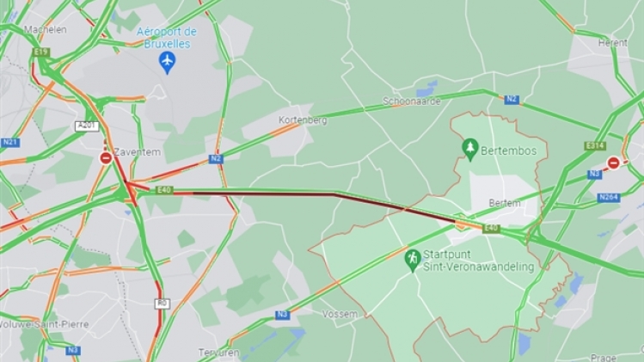Click the E40 shield near Bertem
The width and height of the screenshot is (644, 362).
(x=491, y=228)
